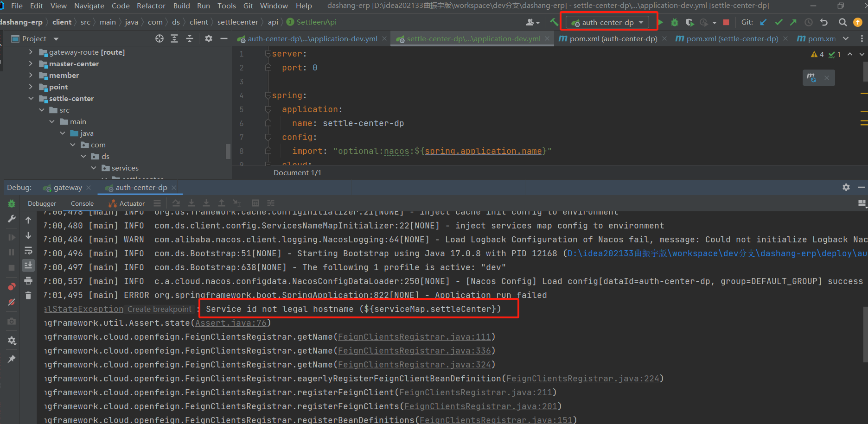
Task: Switch to the Debugger tab
Action: [42, 203]
